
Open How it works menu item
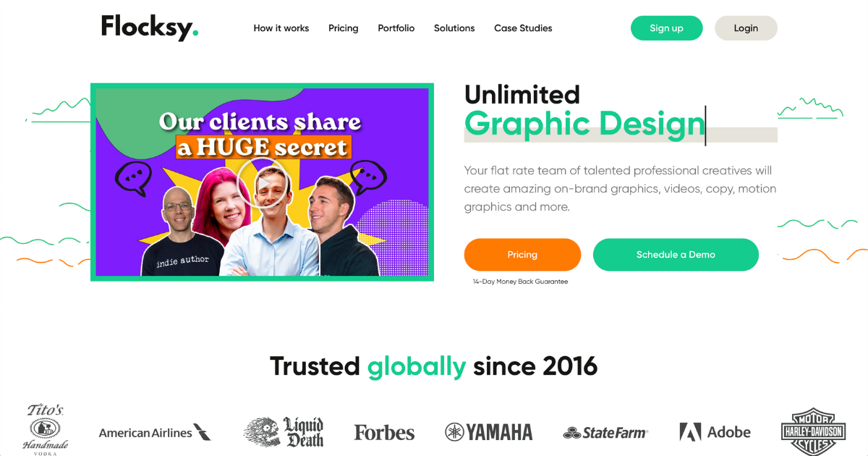tap(281, 28)
